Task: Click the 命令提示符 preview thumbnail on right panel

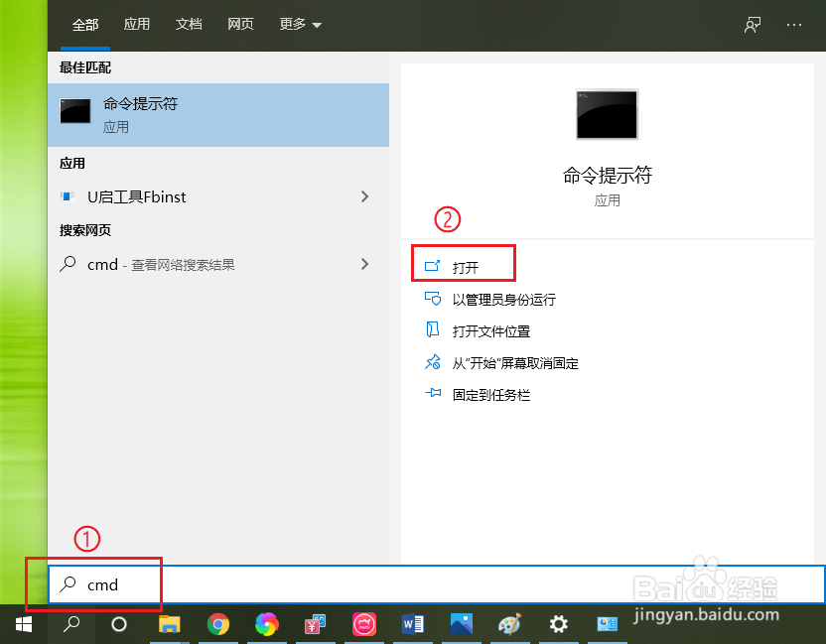Action: tap(606, 114)
